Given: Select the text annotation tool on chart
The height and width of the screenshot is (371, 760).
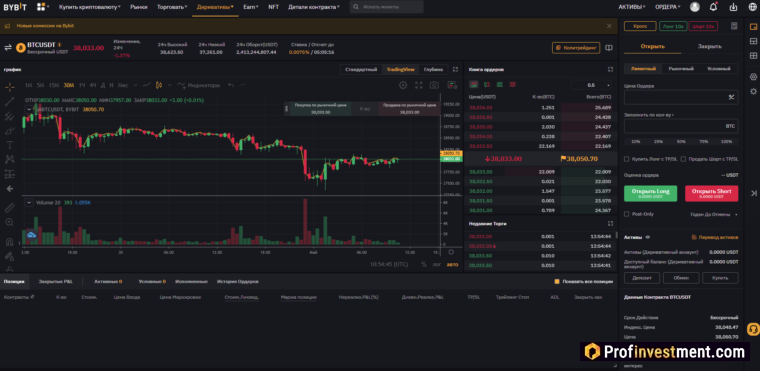Looking at the screenshot, I should click(10, 145).
